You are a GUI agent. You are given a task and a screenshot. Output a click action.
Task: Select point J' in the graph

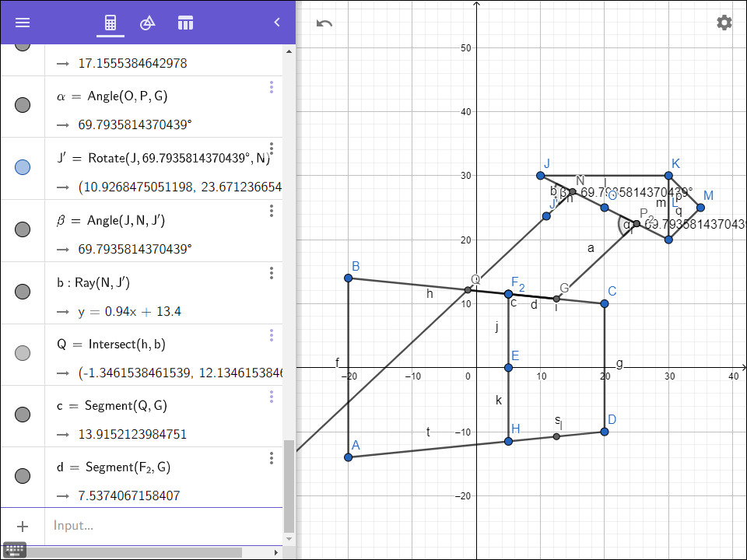[x=546, y=216]
